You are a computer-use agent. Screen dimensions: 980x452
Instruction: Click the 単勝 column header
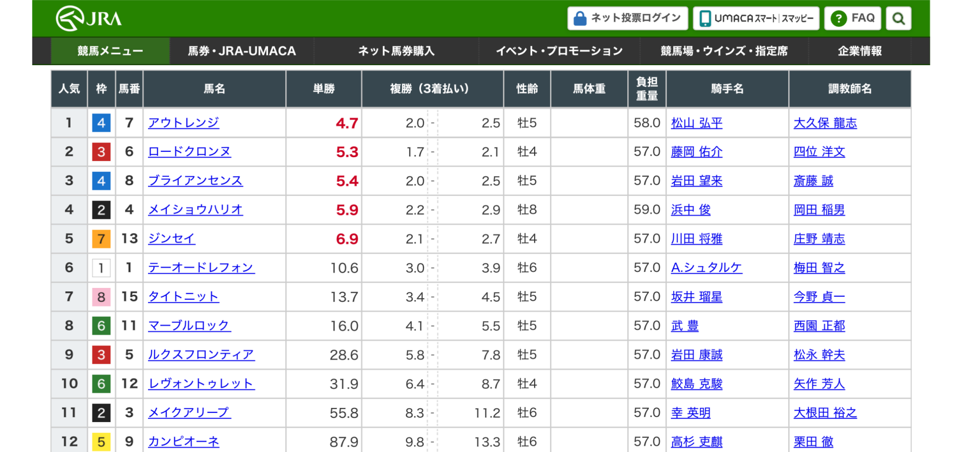(323, 89)
